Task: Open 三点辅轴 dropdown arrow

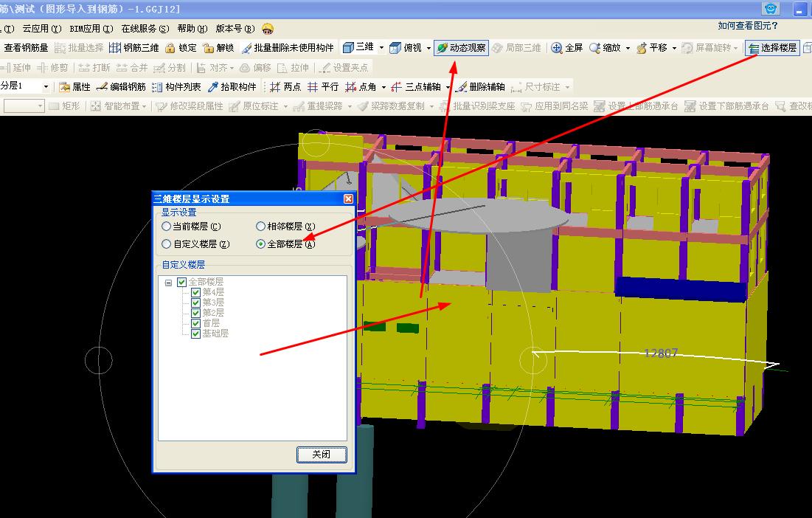Action: tap(448, 86)
